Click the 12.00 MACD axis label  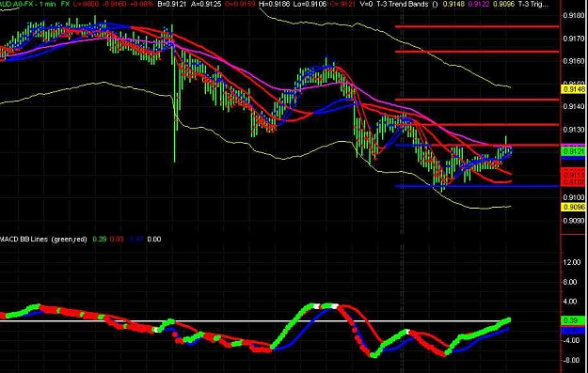(573, 262)
